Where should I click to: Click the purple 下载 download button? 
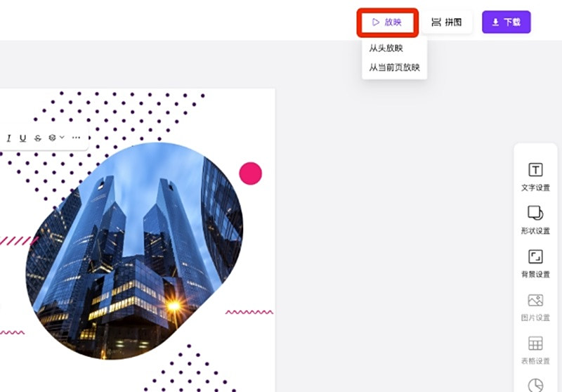[506, 22]
